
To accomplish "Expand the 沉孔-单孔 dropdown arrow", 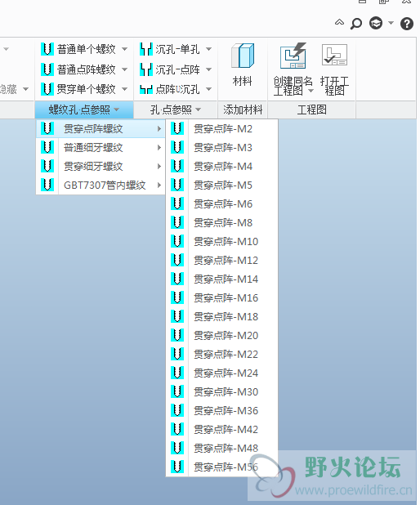I will (208, 49).
